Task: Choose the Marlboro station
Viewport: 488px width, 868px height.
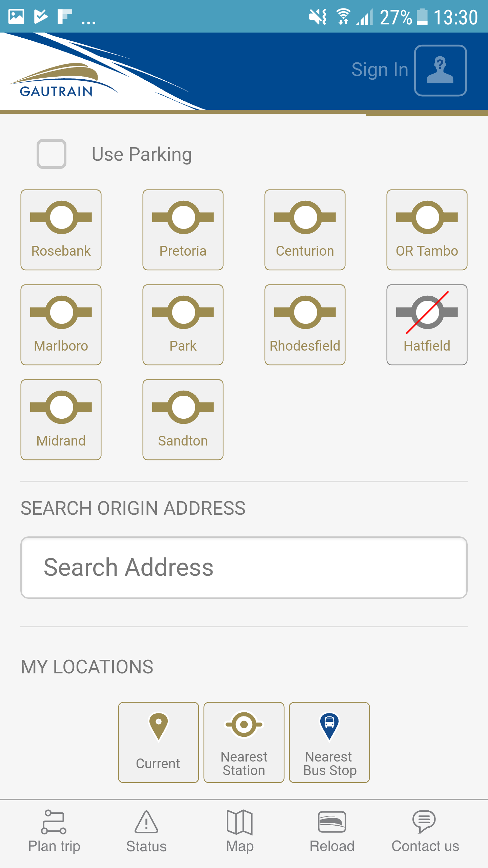Action: click(x=61, y=325)
